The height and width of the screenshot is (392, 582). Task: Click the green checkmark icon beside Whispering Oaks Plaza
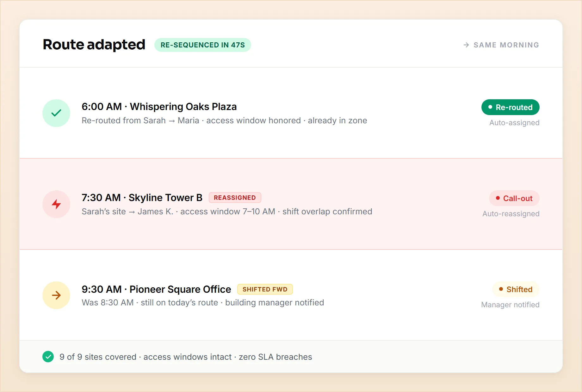coord(56,113)
